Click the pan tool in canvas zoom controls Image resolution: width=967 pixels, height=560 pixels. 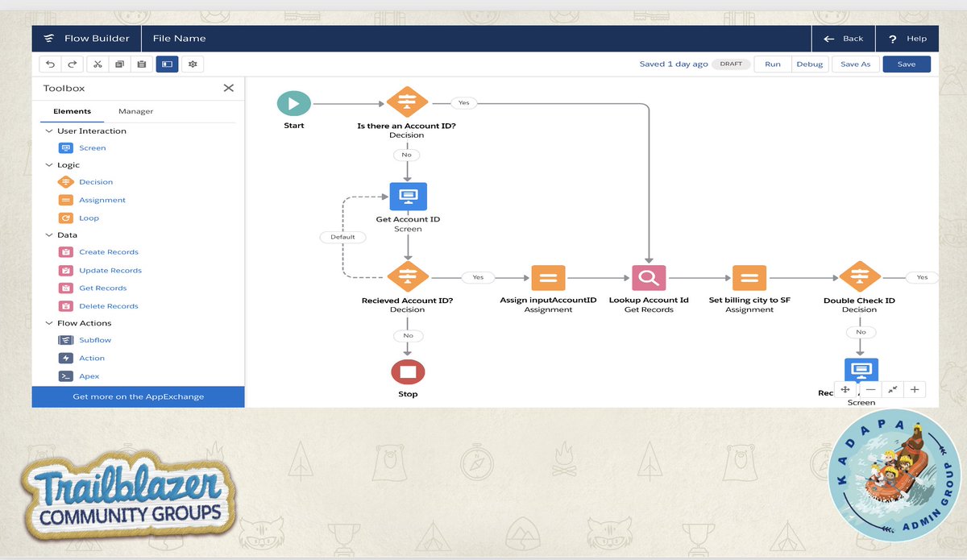pos(845,389)
